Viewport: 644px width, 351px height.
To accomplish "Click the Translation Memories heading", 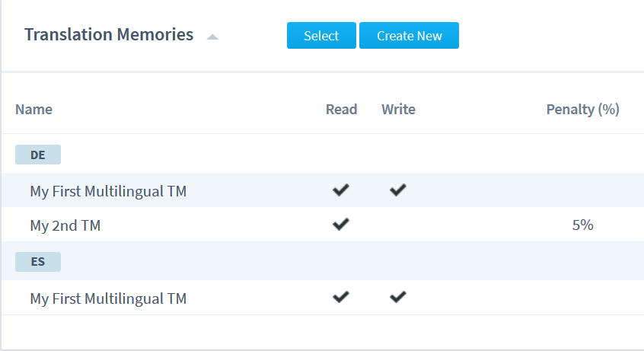I will tap(109, 34).
